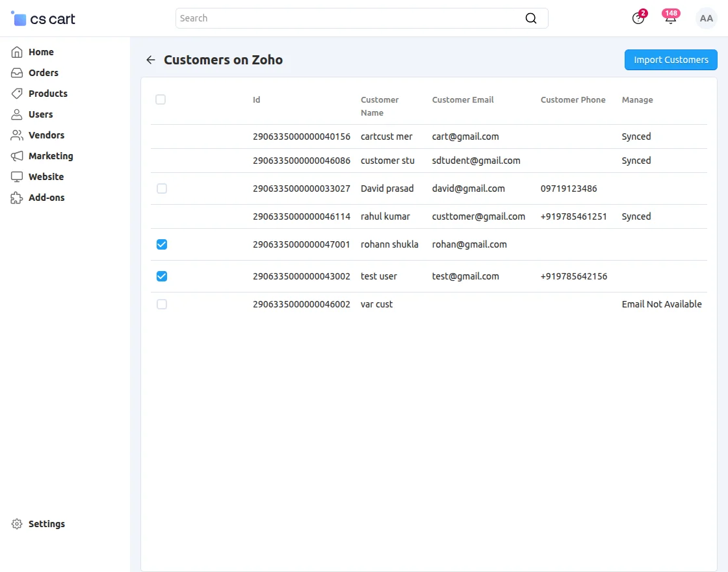Toggle the select-all checkbox in table header

point(161,99)
